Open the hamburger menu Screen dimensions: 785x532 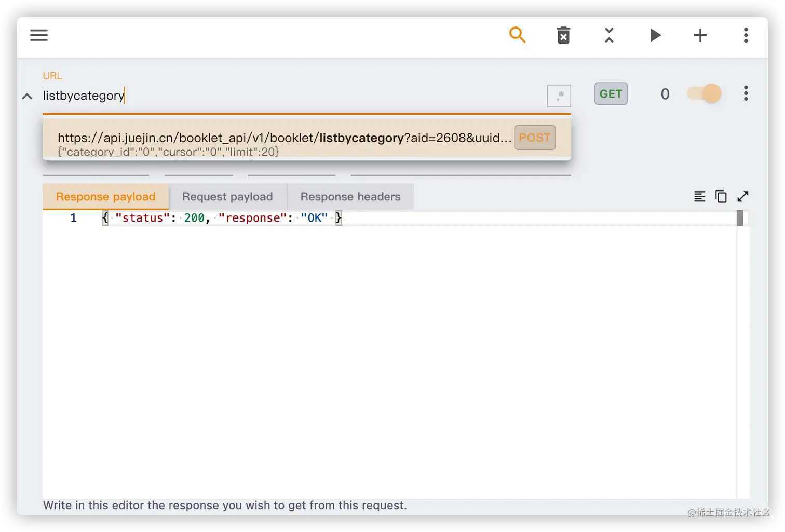[39, 35]
